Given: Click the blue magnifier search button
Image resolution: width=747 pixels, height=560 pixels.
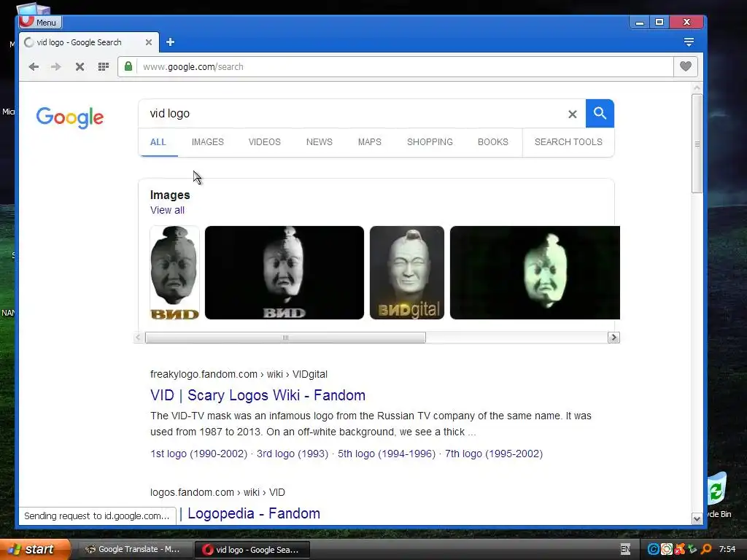Looking at the screenshot, I should 600,113.
